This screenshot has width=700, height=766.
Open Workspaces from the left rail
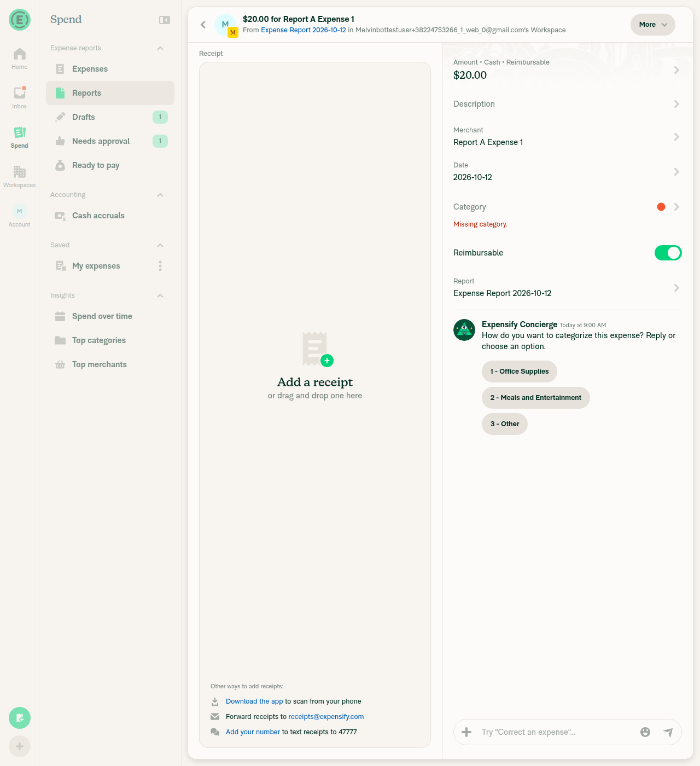coord(19,177)
